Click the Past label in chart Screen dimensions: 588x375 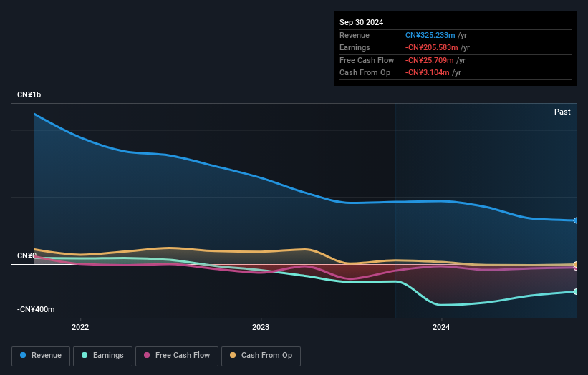562,112
